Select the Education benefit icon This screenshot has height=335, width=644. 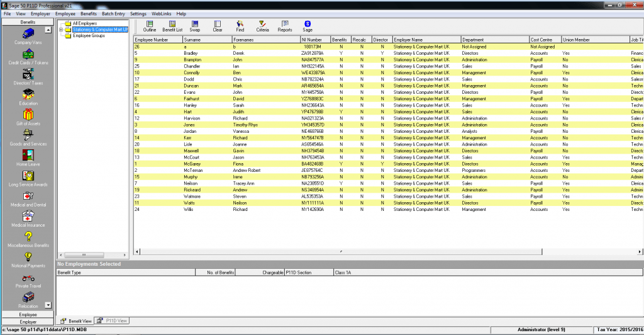click(x=28, y=94)
